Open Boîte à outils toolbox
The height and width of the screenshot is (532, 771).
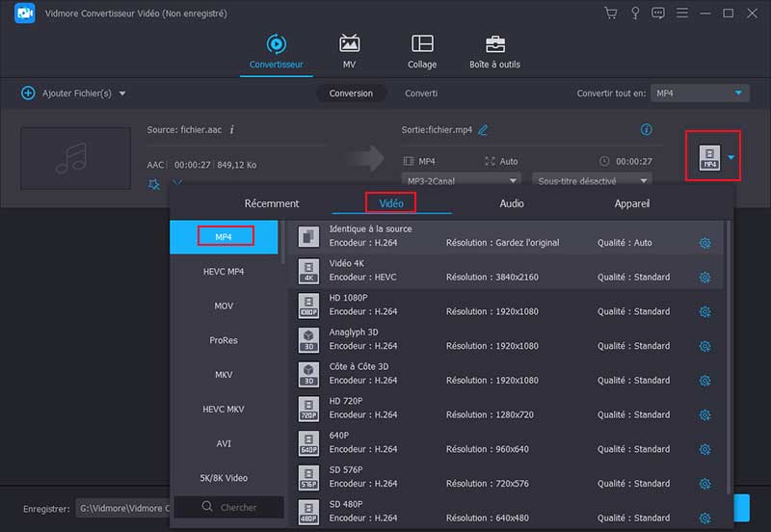click(494, 52)
